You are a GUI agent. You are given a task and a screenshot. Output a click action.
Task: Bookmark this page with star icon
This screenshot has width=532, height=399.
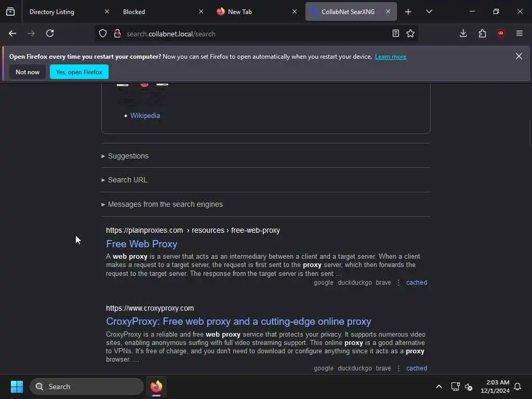click(x=410, y=33)
